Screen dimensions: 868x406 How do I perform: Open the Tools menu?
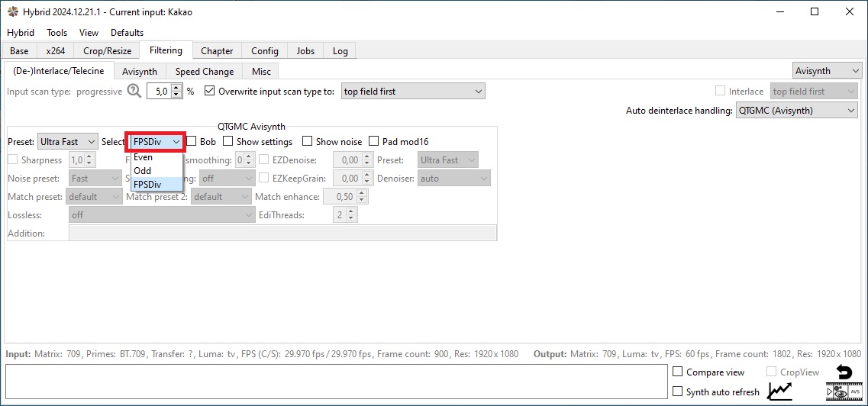click(x=56, y=33)
